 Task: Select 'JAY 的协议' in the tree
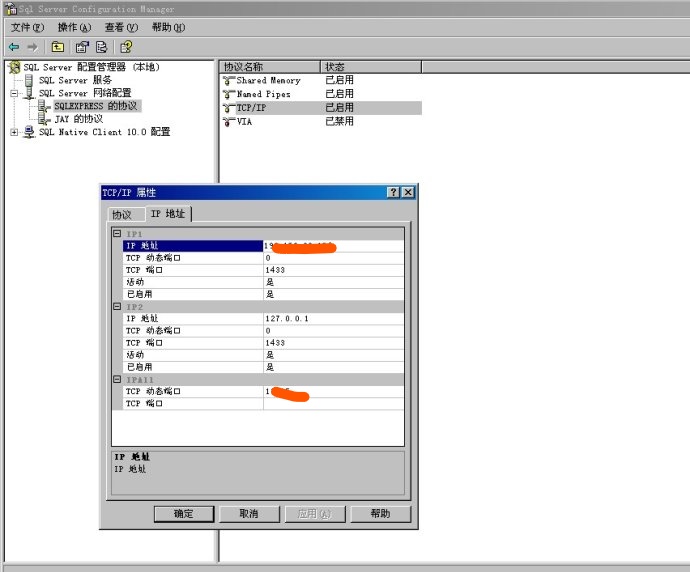[78, 119]
